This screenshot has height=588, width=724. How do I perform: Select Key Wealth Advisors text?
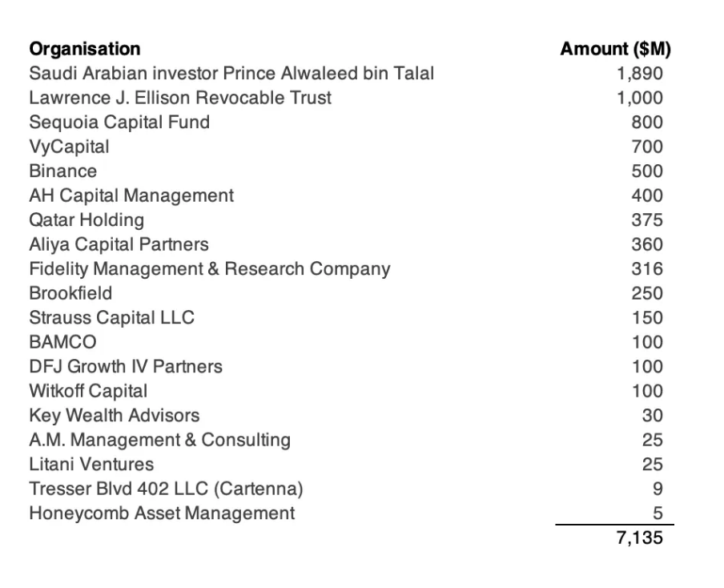coord(114,416)
